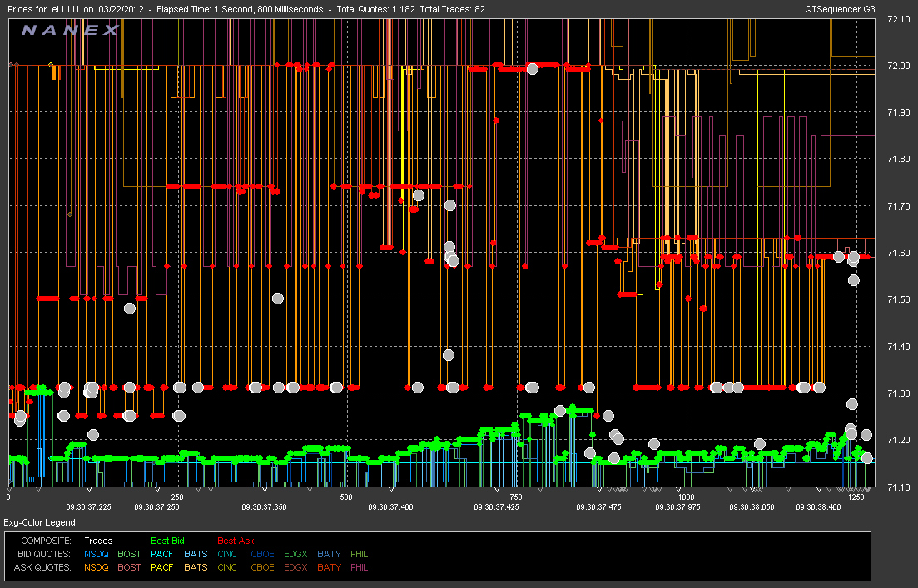Screen dimensions: 918x588
Task: Click the 750 tick on x-axis
Action: click(x=516, y=497)
